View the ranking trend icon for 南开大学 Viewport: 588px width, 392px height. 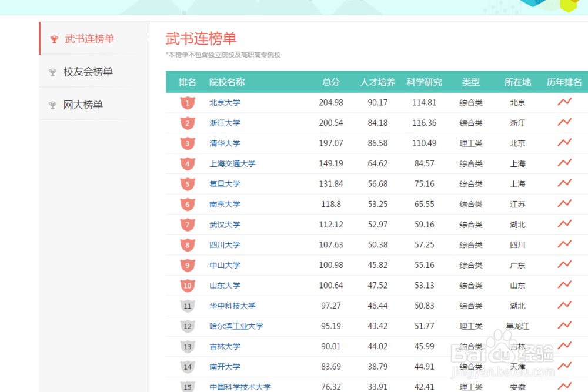pyautogui.click(x=564, y=366)
